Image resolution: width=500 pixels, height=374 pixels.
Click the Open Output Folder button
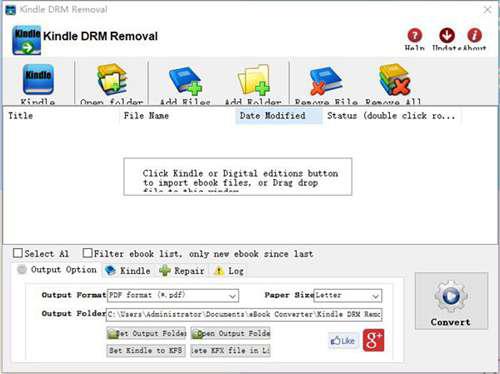click(x=231, y=333)
